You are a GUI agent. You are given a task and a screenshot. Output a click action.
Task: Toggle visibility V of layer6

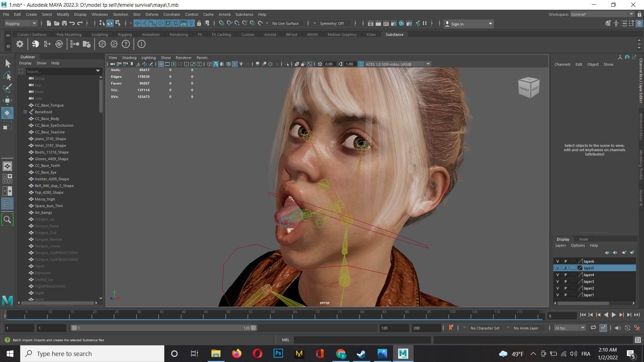click(557, 261)
